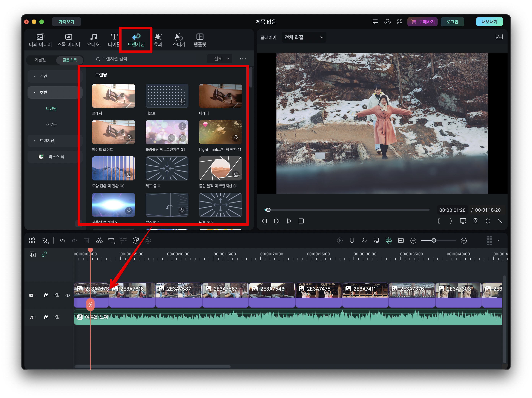Open the 전체 화질 quality dropdown
This screenshot has width=532, height=398.
[x=303, y=37]
